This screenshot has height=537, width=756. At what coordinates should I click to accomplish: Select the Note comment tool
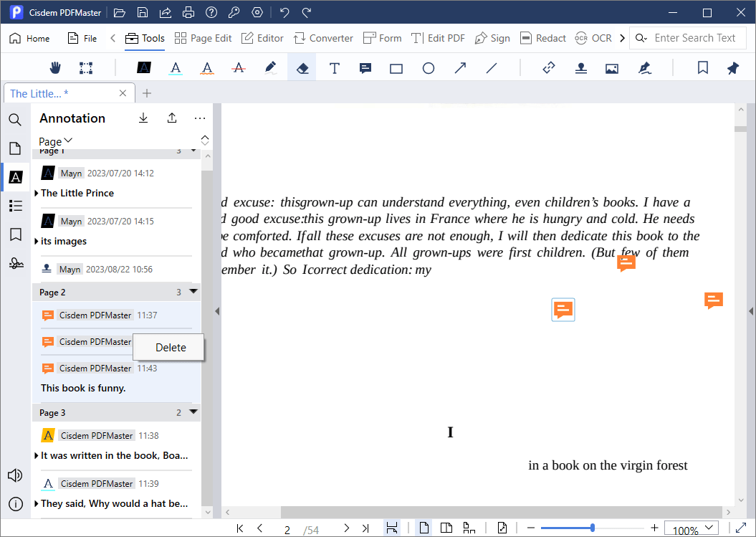click(365, 68)
